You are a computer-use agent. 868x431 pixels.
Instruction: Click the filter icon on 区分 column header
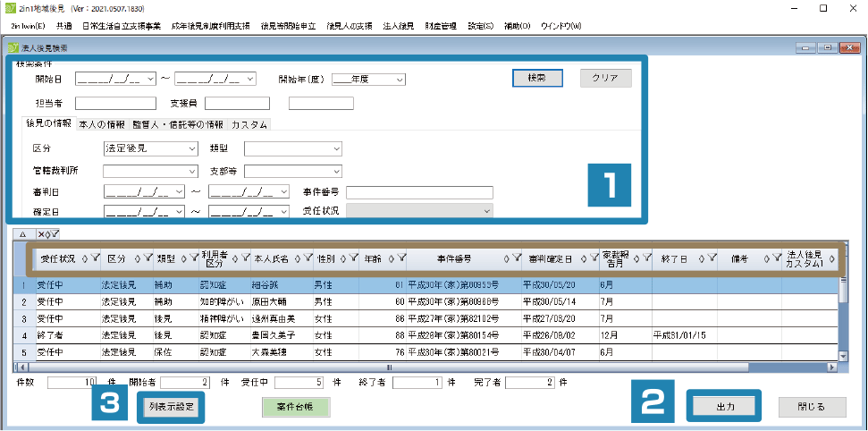[146, 258]
